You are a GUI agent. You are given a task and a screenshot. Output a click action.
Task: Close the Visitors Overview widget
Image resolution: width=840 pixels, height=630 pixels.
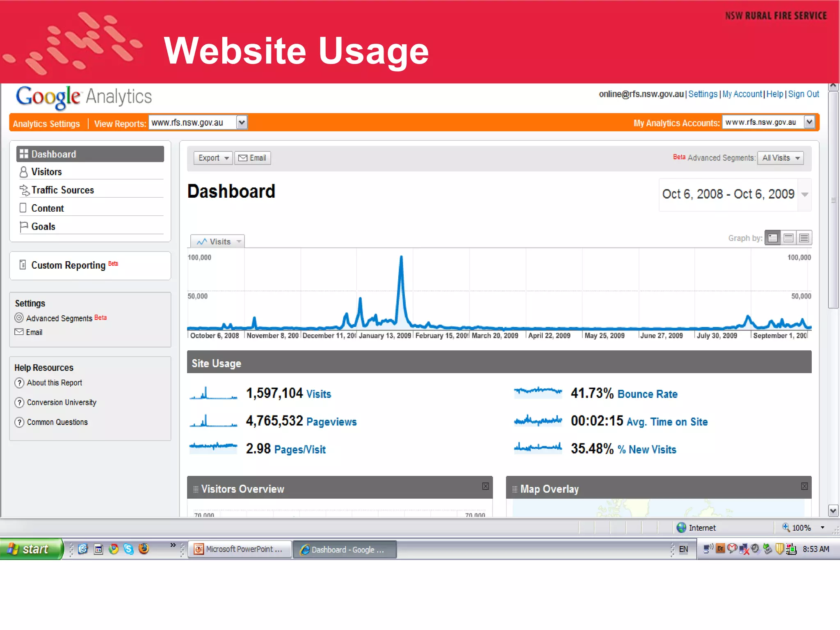point(486,486)
